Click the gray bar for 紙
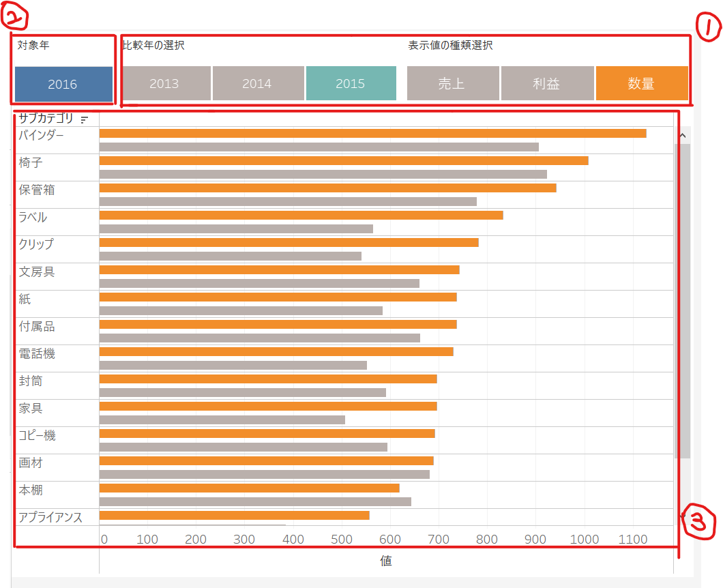The image size is (723, 588). (241, 310)
